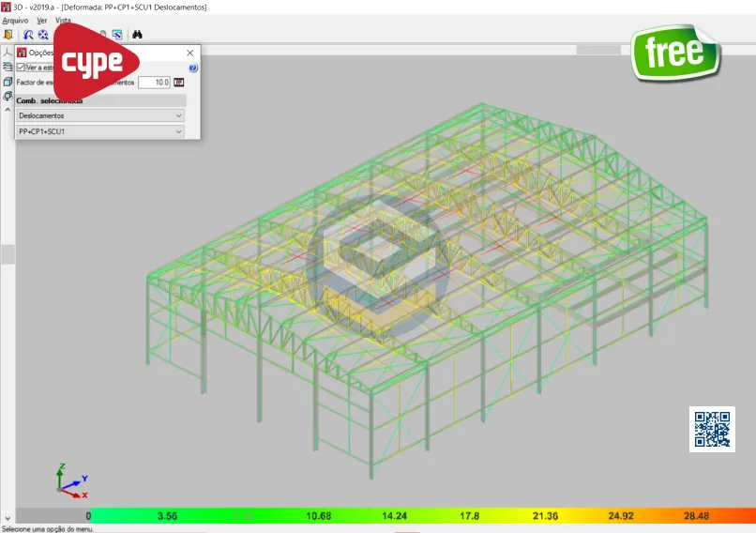Click the down chevron at the bottom left
756x533 pixels.
pyautogui.click(x=8, y=519)
